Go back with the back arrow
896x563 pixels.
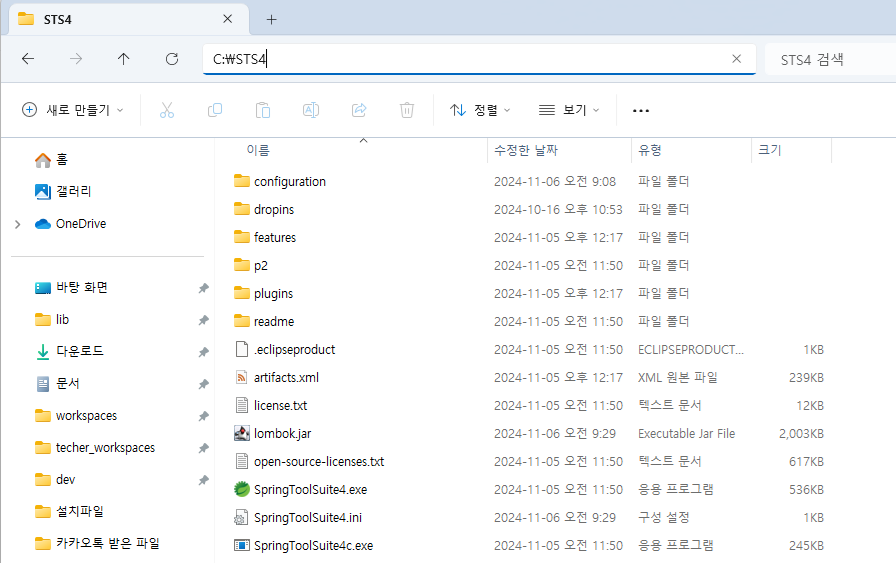[28, 59]
